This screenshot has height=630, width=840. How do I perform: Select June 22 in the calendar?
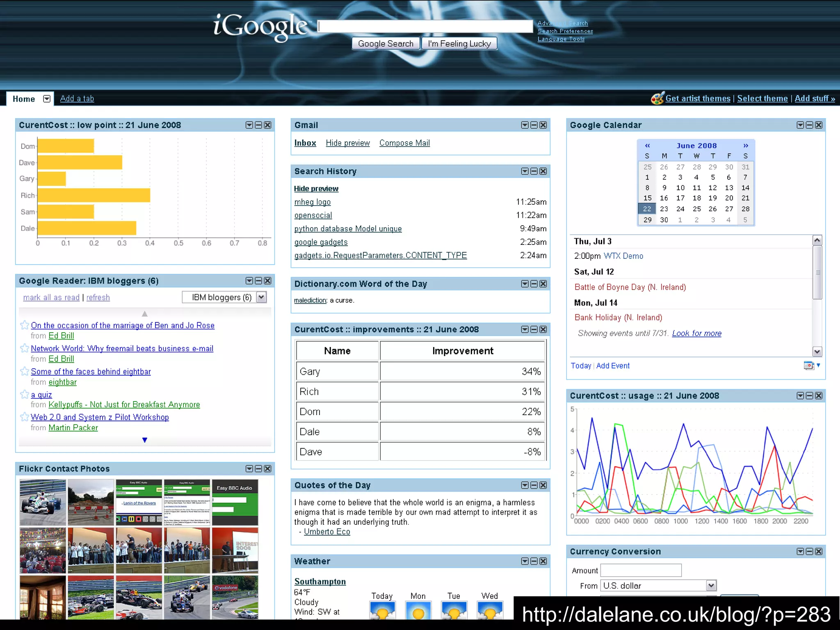[x=647, y=209]
